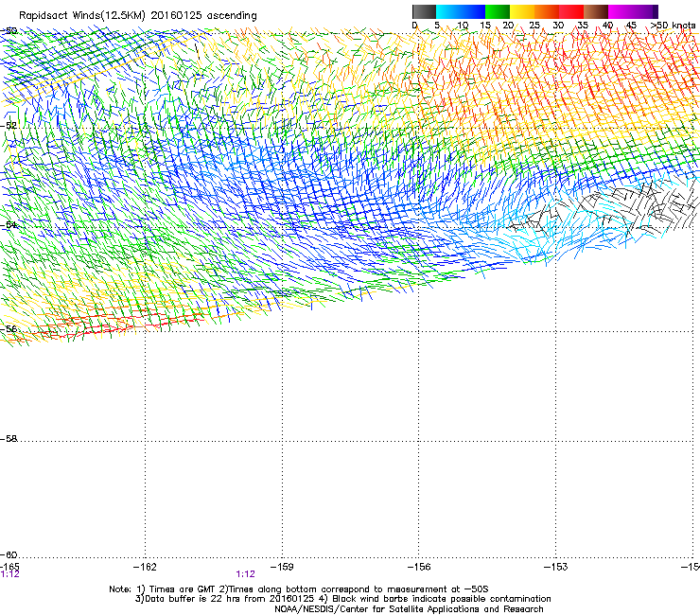Click the '-52' latitude axis label
This screenshot has width=700, height=615.
coord(9,126)
